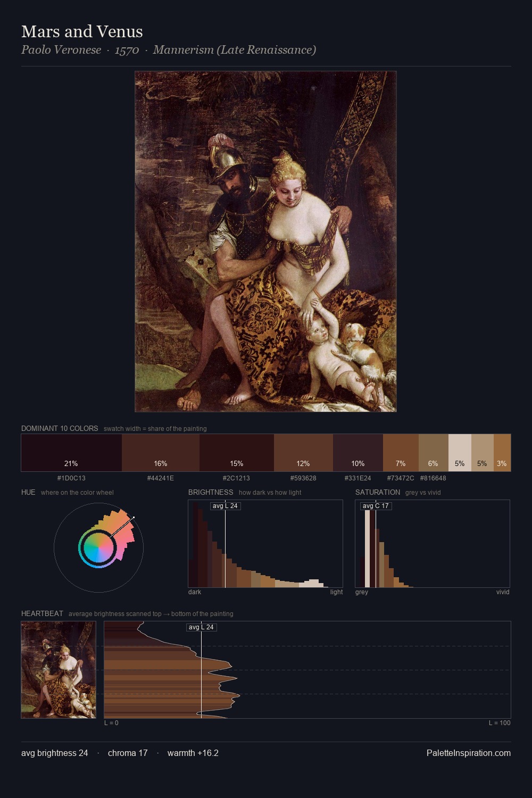Click the L = 100 axis label
Screen dimensions: 532x798
click(x=500, y=723)
